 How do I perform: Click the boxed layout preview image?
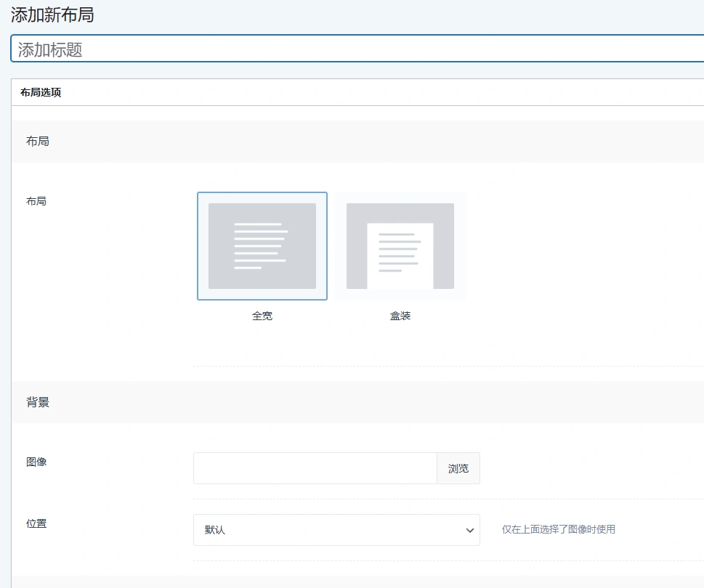pos(400,245)
